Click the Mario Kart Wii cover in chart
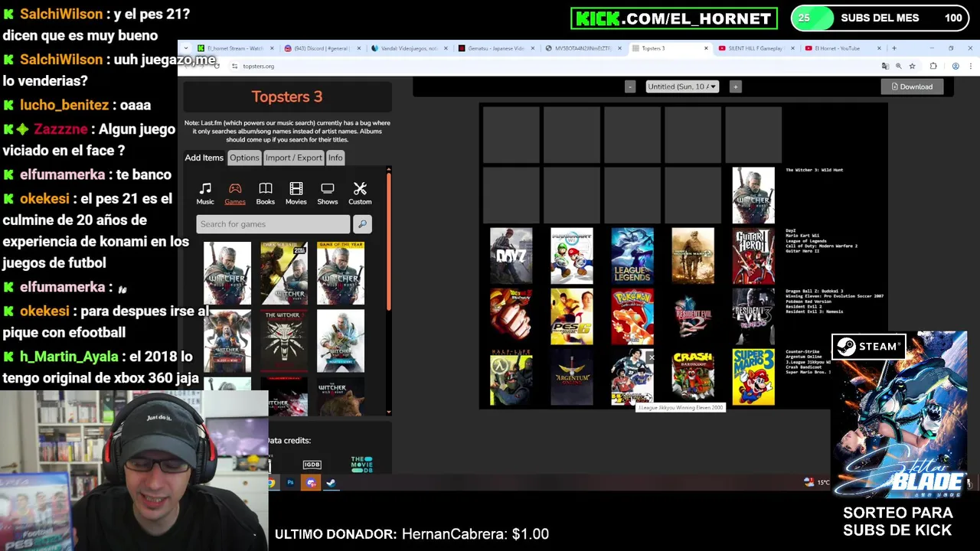This screenshot has height=551, width=980. (572, 256)
